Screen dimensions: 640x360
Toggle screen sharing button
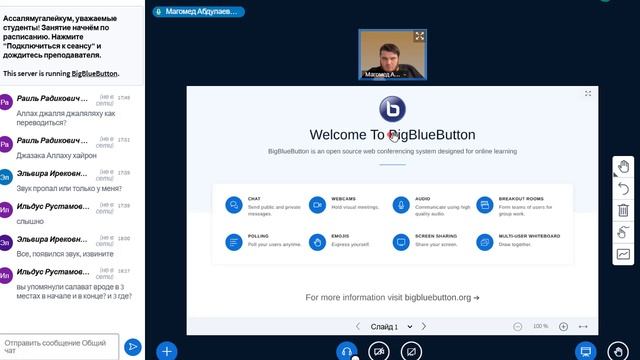pyautogui.click(x=411, y=351)
